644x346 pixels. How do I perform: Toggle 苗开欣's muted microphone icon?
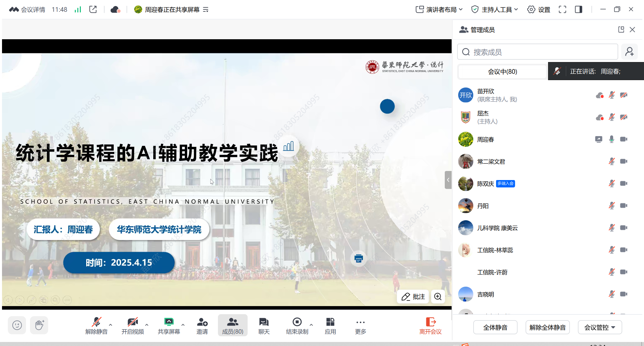[612, 95]
